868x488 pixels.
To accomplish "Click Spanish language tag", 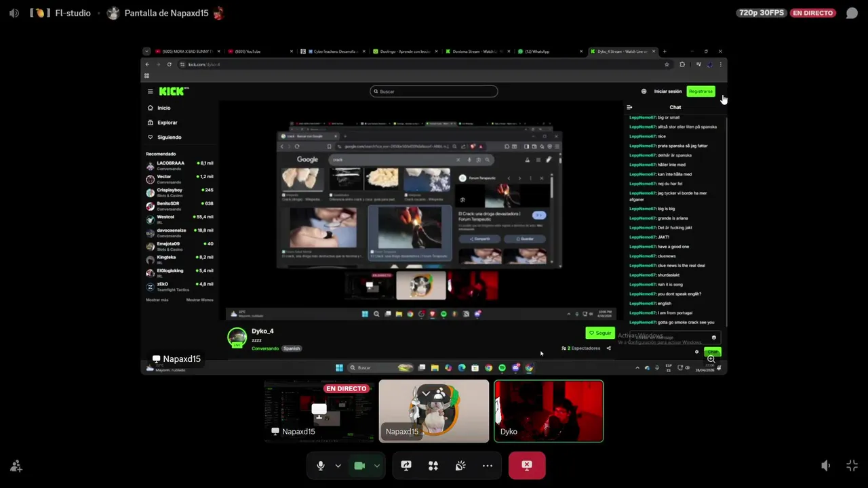I will [292, 348].
